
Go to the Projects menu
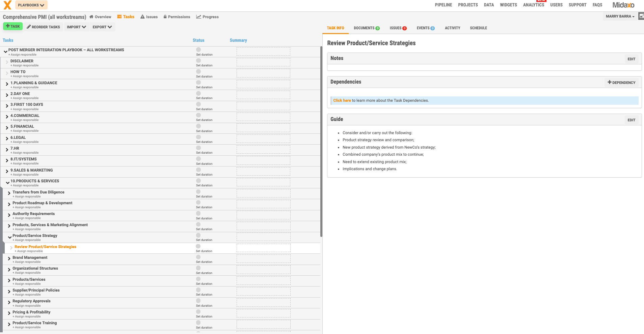pyautogui.click(x=468, y=5)
